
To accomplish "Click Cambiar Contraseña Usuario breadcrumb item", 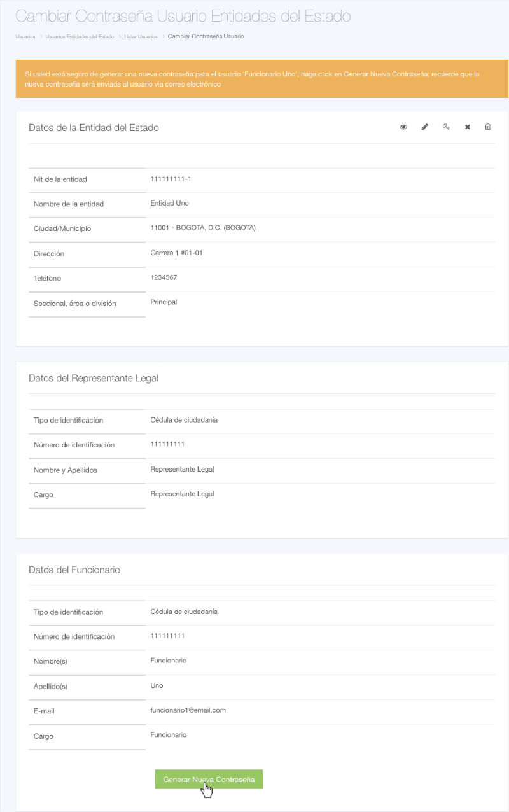I will click(x=206, y=36).
